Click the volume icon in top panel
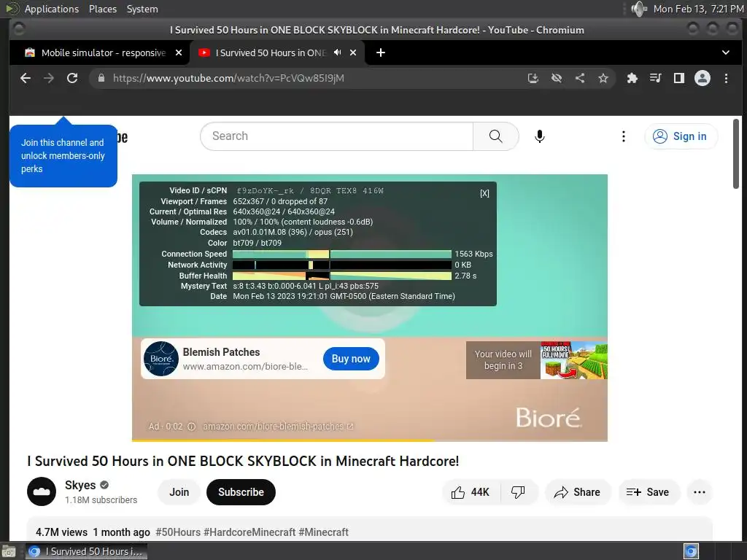Image resolution: width=747 pixels, height=560 pixels. pos(638,9)
